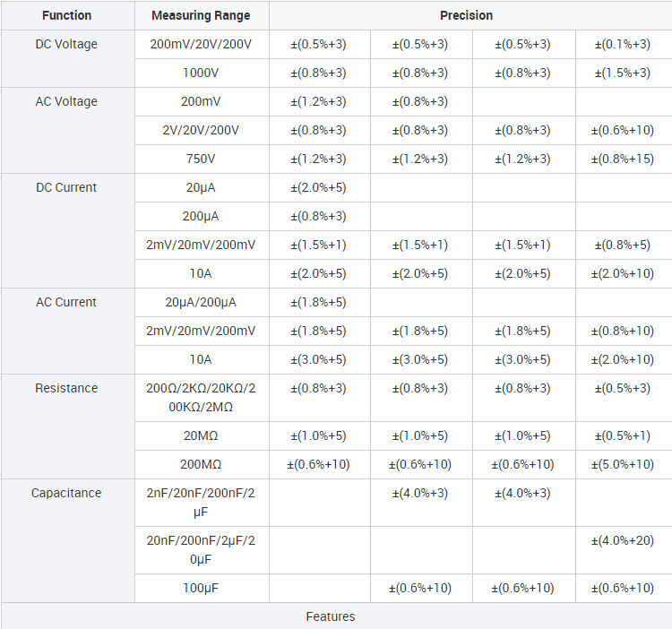Image resolution: width=672 pixels, height=629 pixels.
Task: Select the ±(0.1%+3) precision value
Action: click(x=621, y=44)
